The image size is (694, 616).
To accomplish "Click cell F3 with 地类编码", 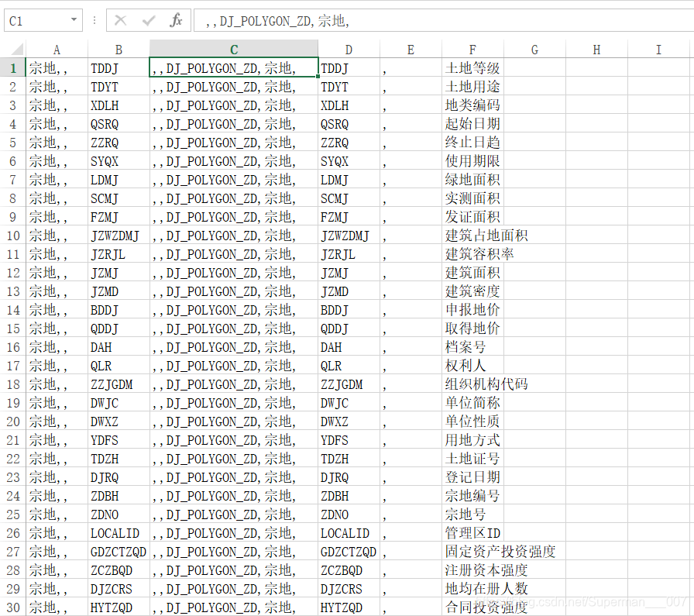I will [x=472, y=105].
